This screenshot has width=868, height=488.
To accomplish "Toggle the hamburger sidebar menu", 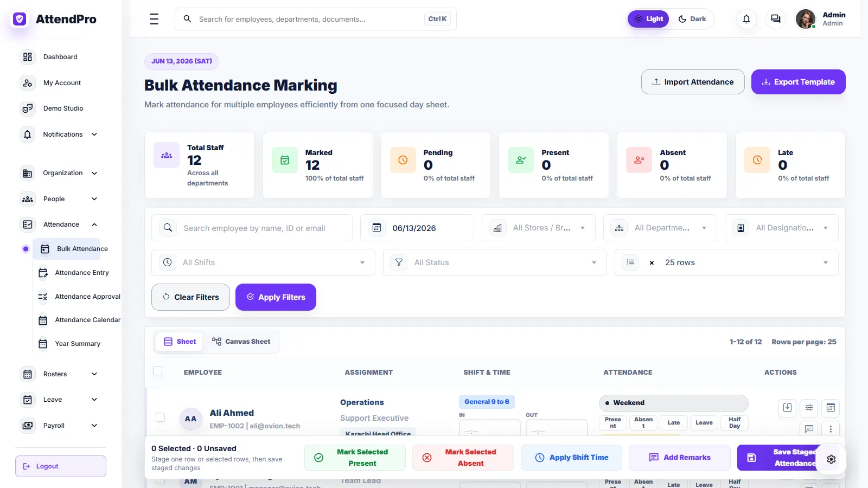I will [154, 19].
